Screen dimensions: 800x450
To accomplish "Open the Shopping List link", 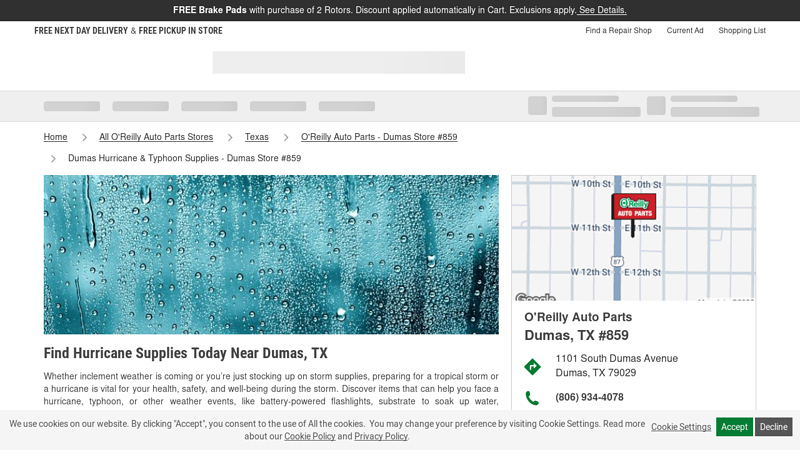I will click(742, 31).
